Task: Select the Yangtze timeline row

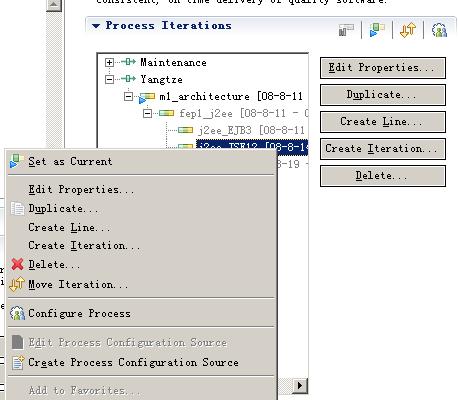Action: coord(161,79)
